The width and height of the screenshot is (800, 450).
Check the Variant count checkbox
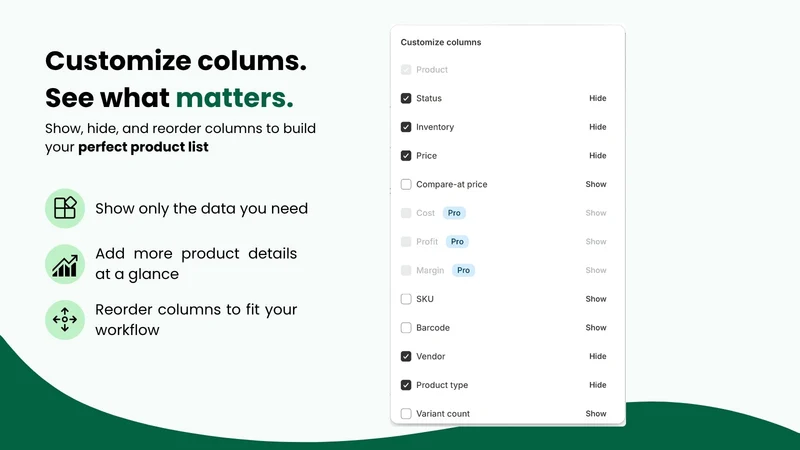point(406,413)
